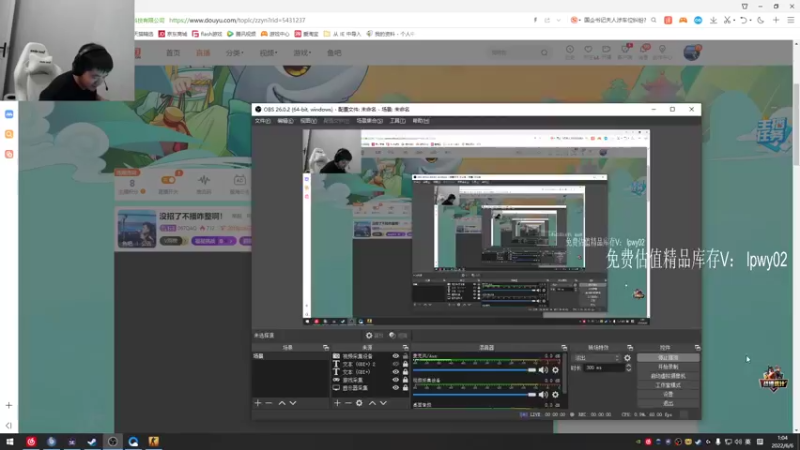The height and width of the screenshot is (450, 800).
Task: Click NetEase Music icon in taskbar
Action: point(31,442)
